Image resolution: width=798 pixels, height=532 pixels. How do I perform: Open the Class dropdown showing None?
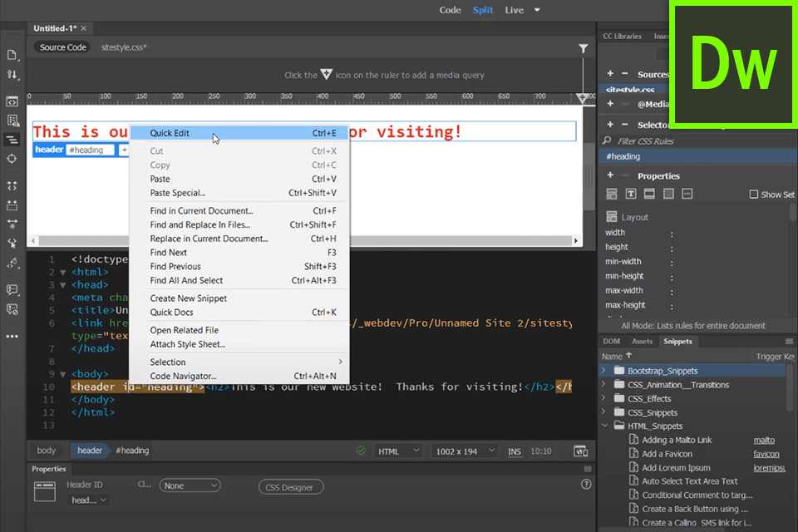pos(190,485)
